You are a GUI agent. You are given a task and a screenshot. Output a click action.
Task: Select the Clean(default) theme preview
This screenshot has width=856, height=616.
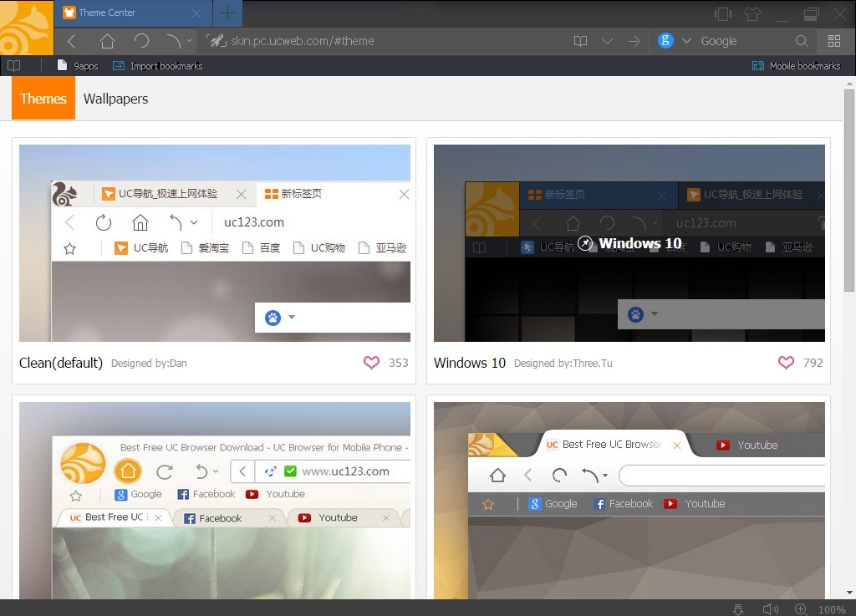coord(215,243)
